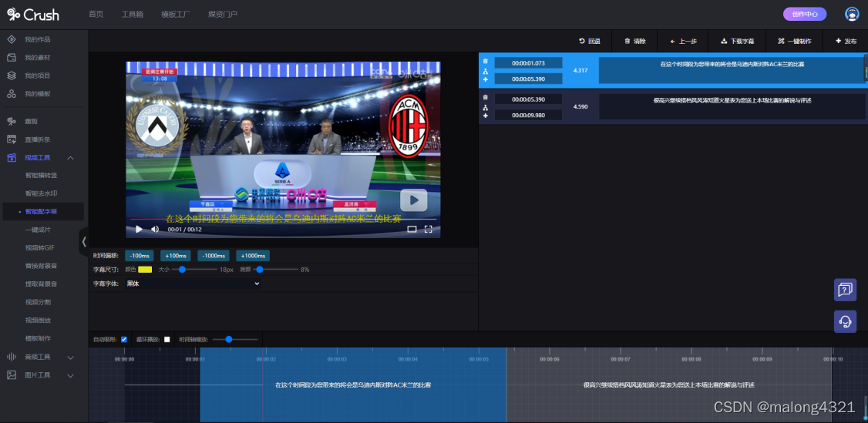Screen dimensions: 868x423
Task: Expand the 音频工具 section
Action: (70, 358)
